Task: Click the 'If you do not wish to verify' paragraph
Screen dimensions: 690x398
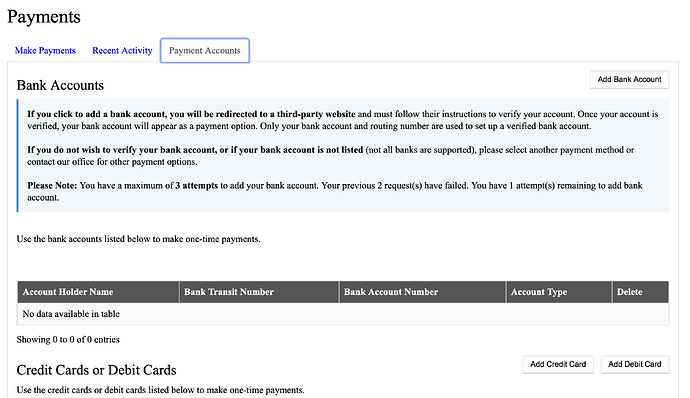Action: (x=330, y=155)
